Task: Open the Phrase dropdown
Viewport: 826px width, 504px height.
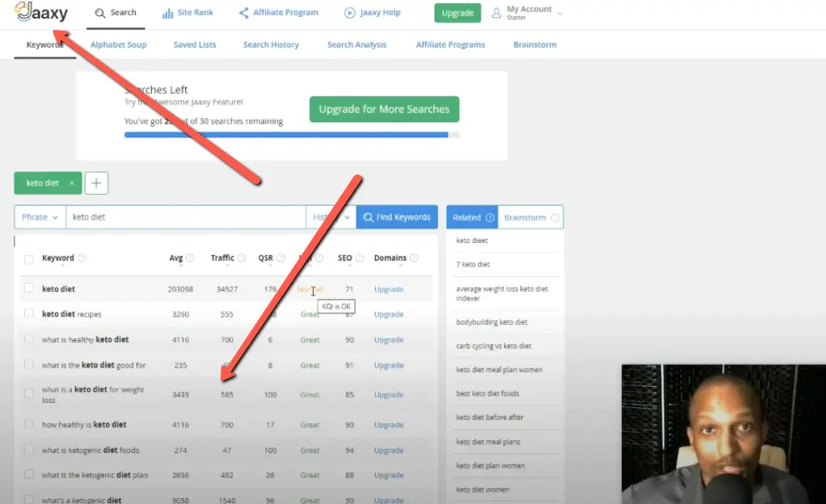Action: click(39, 216)
